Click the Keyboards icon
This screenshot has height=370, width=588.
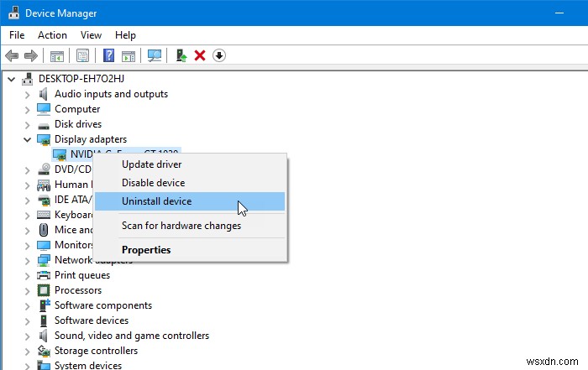[44, 215]
